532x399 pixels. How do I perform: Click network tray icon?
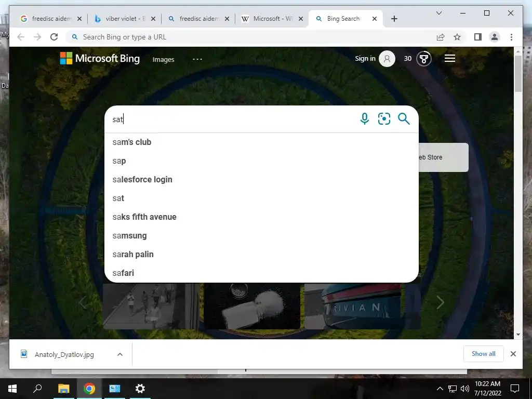[x=453, y=389]
